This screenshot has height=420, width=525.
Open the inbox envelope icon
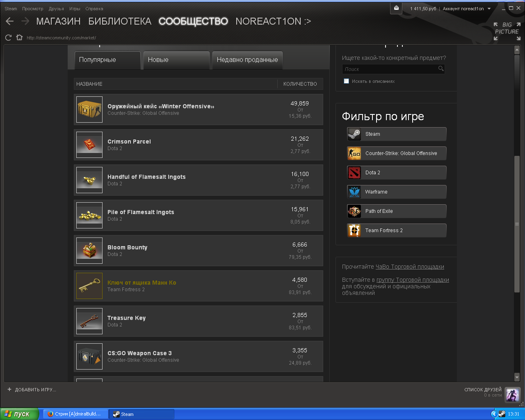coord(396,8)
